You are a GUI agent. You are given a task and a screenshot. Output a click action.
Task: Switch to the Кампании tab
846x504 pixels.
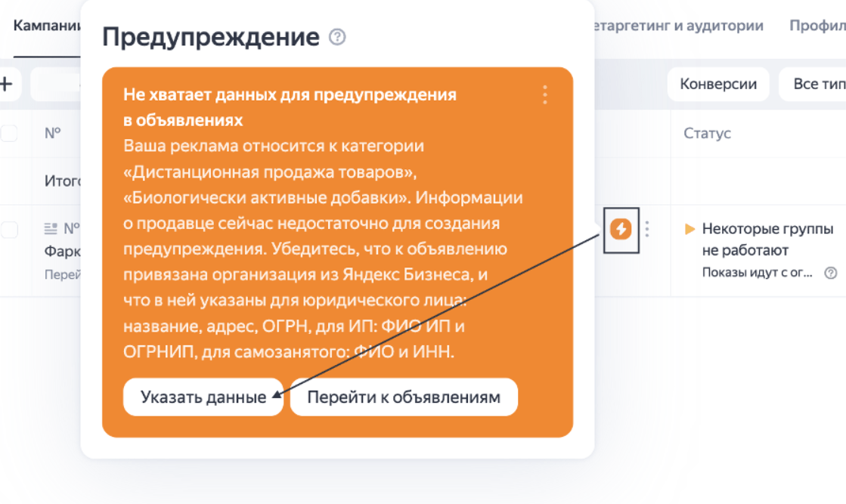pos(47,26)
